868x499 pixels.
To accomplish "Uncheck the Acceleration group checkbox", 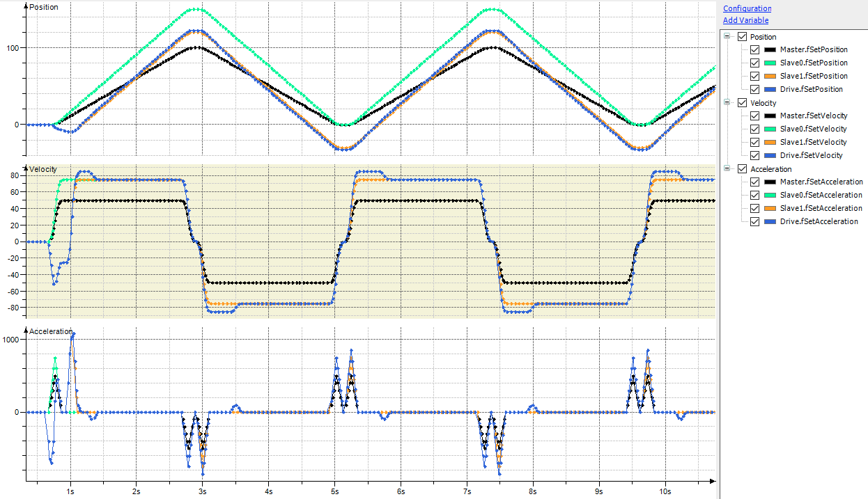I will [x=742, y=169].
